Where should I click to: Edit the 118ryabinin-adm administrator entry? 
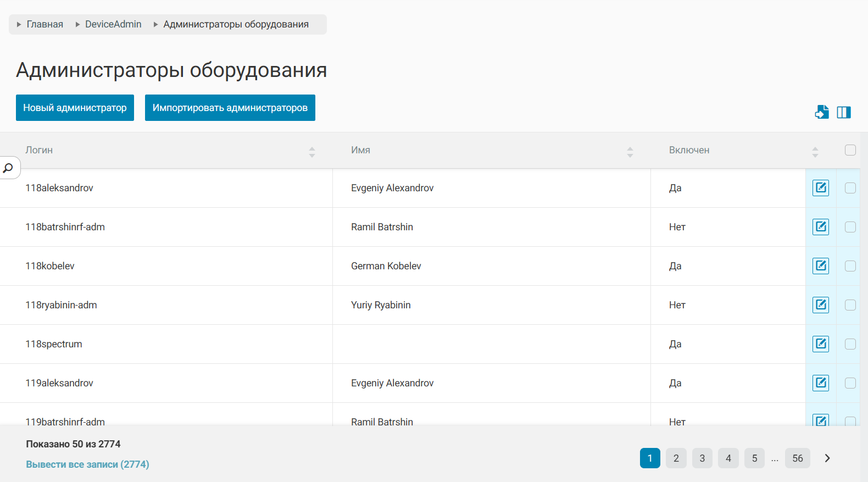click(821, 305)
